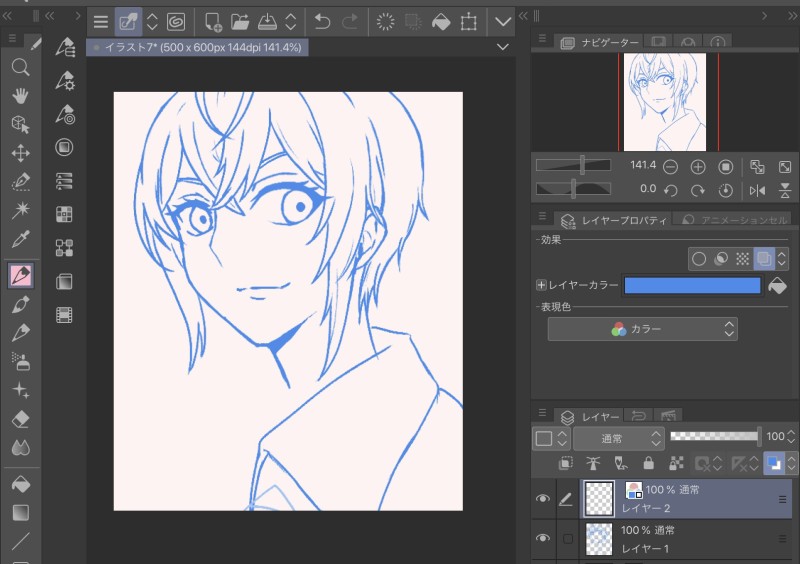Expand the レイヤーカラー plus box
The height and width of the screenshot is (564, 800).
point(541,285)
